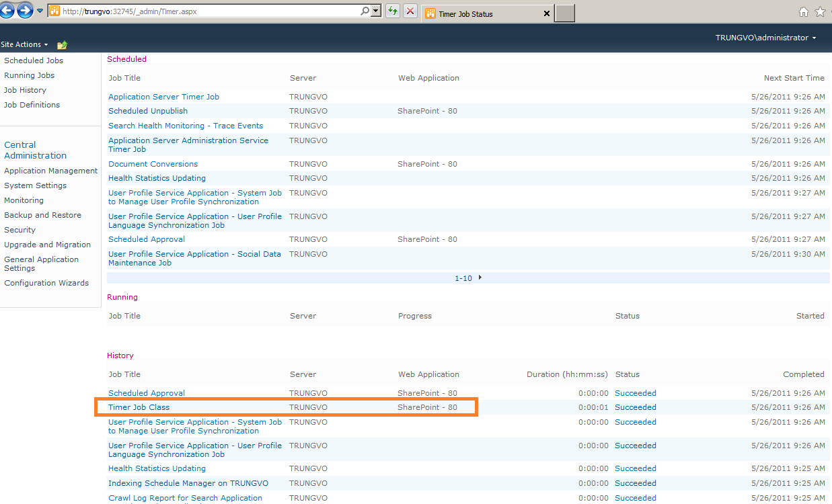This screenshot has width=832, height=504.
Task: Stop loading the page
Action: pyautogui.click(x=410, y=11)
